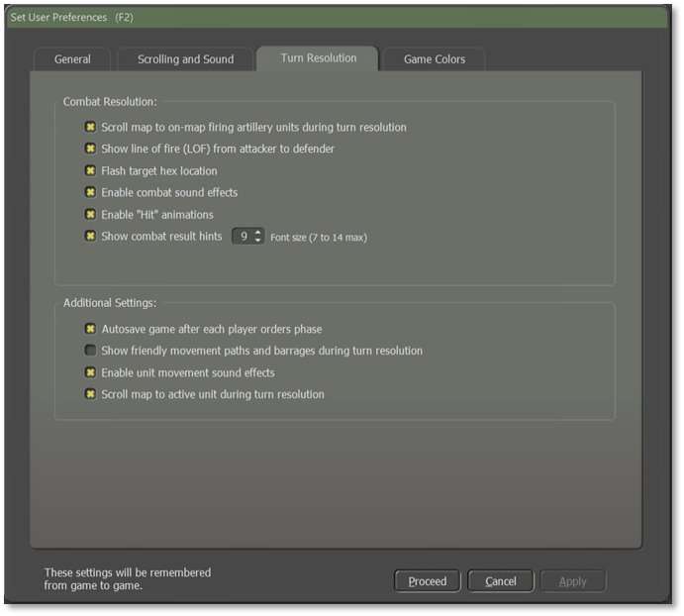The width and height of the screenshot is (684, 616).
Task: Switch to the General tab
Action: [72, 59]
